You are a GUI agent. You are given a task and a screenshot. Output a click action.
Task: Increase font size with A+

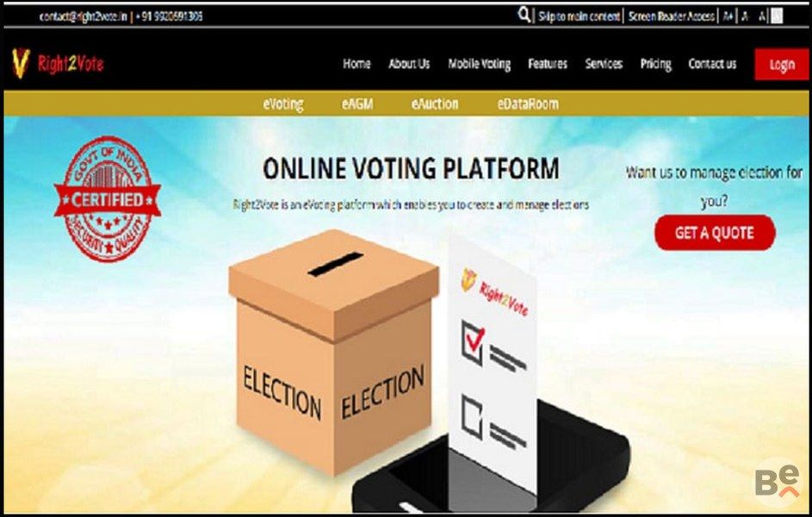[x=728, y=16]
